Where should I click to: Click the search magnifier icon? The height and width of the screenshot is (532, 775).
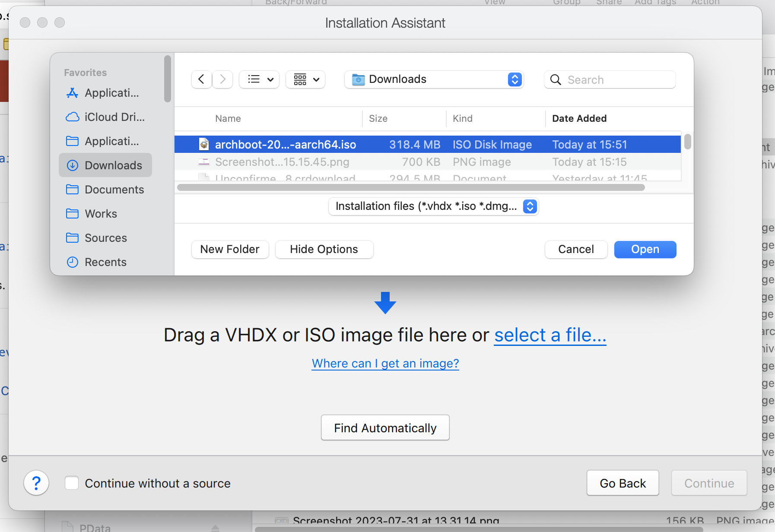556,80
